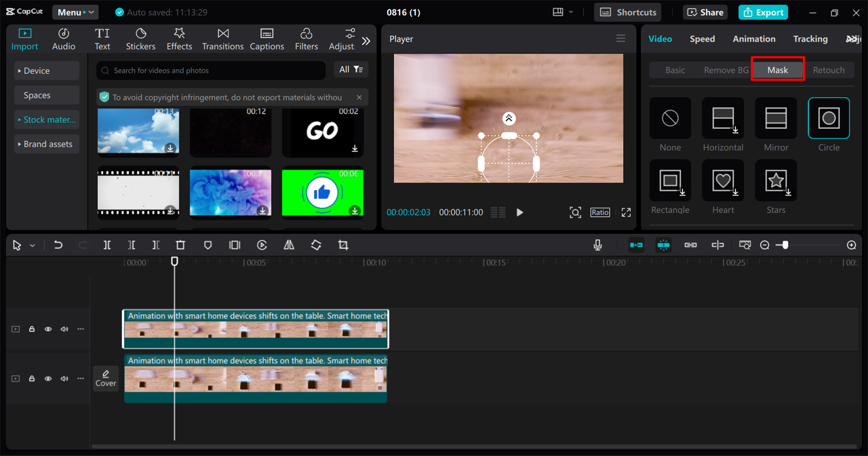Switch to the Speed tab
The image size is (868, 456).
tap(703, 39)
